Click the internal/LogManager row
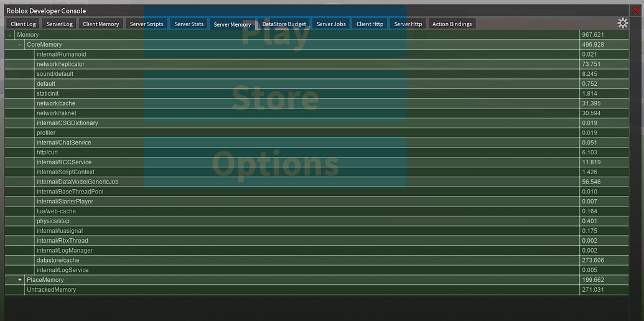644x321 pixels. point(317,251)
